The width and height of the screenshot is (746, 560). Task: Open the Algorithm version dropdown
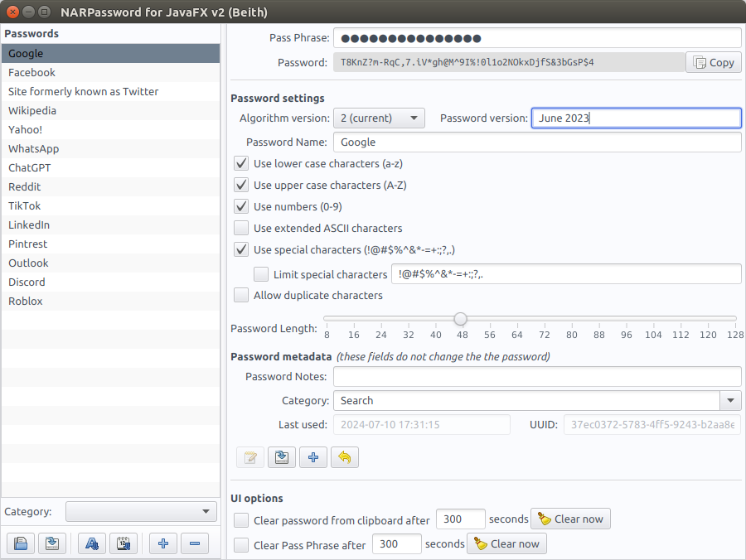[x=379, y=118]
